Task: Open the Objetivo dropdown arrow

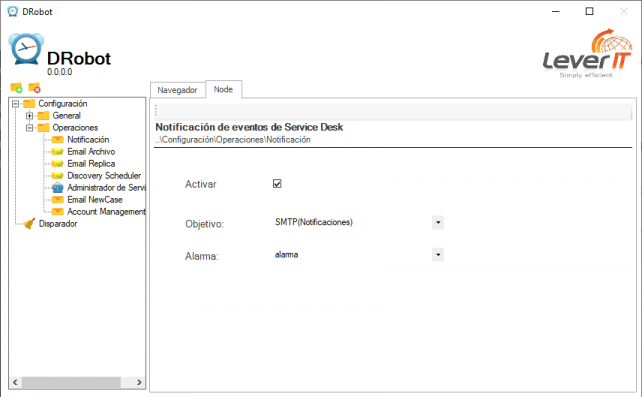Action: (438, 223)
